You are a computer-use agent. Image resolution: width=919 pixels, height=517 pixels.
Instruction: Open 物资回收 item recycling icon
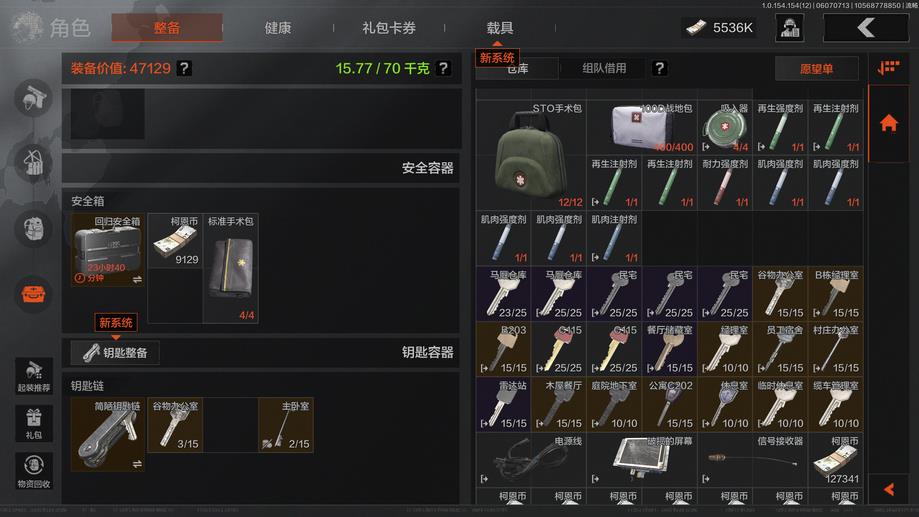[x=34, y=471]
